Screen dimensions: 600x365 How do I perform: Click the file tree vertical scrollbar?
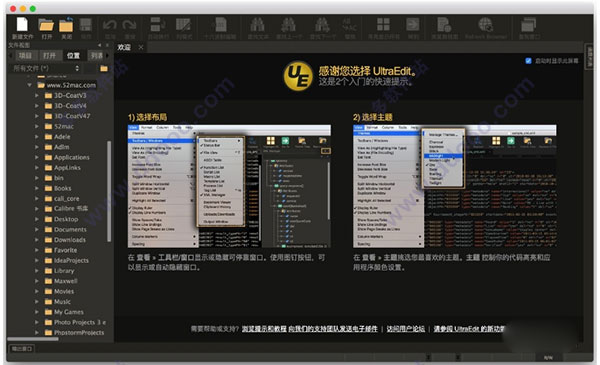[109, 191]
